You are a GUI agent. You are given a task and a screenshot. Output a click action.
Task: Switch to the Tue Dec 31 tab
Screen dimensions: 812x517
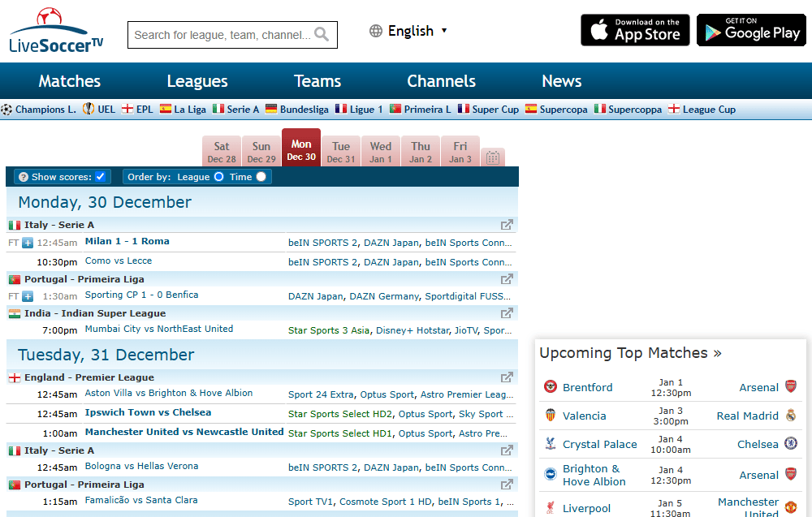341,152
